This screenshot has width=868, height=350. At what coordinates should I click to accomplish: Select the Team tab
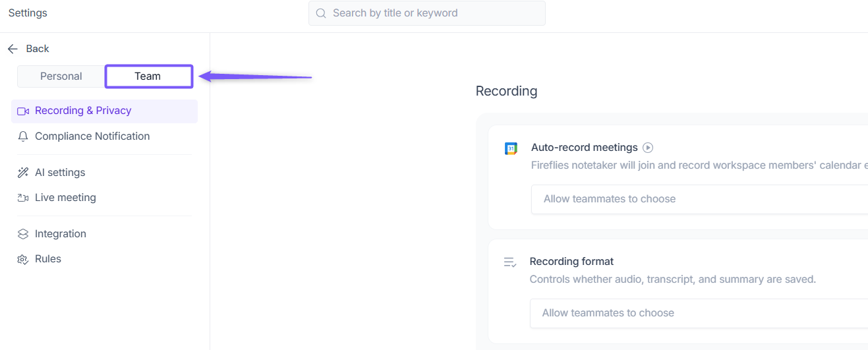(x=148, y=76)
